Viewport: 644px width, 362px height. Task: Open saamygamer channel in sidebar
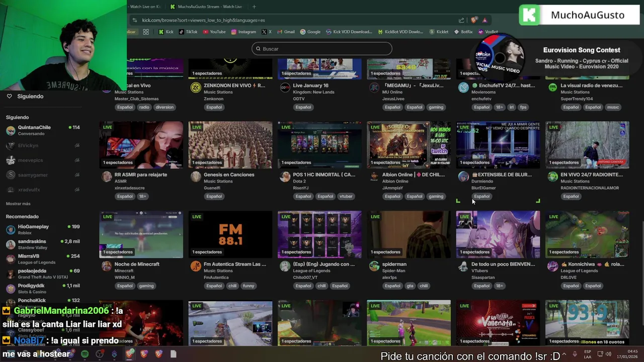43,174
